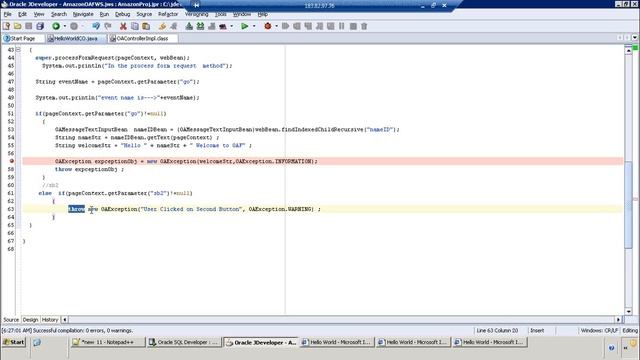Click the Open folder toolbar icon
The image size is (640, 360).
click(x=18, y=26)
